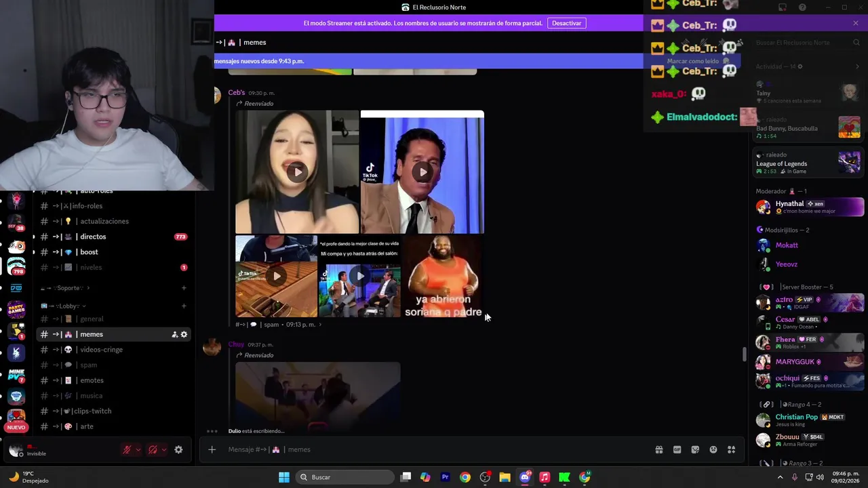
Task: Click the NUEVO unread indicator
Action: coord(16,427)
